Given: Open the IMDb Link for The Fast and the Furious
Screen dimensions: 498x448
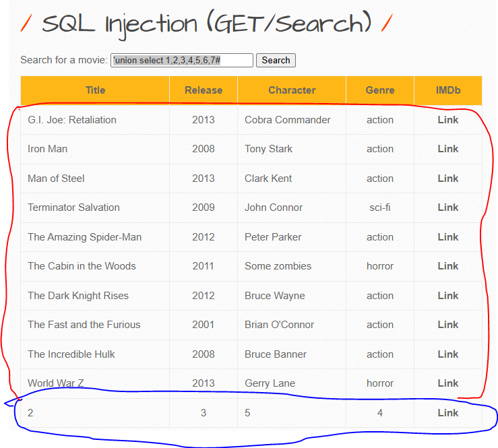Looking at the screenshot, I should (448, 325).
